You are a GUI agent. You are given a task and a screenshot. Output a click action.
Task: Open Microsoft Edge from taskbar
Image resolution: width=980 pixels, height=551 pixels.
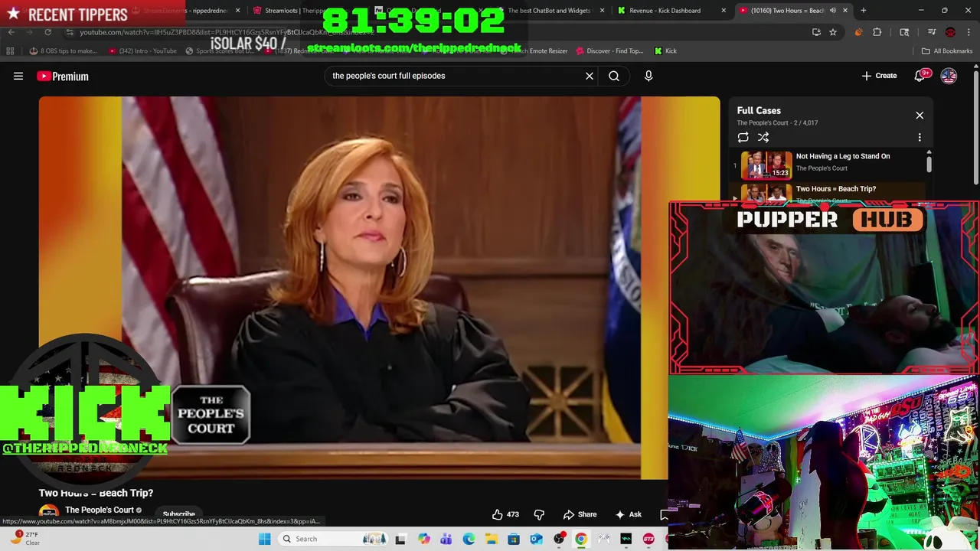point(469,539)
